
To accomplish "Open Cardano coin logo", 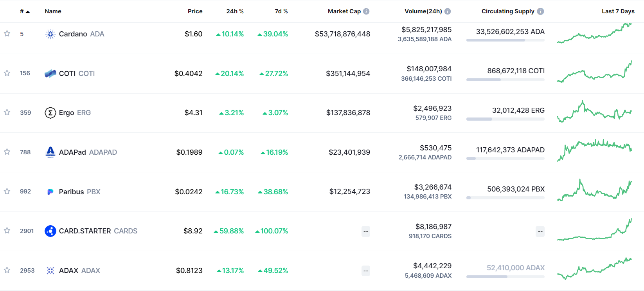I will click(x=50, y=34).
